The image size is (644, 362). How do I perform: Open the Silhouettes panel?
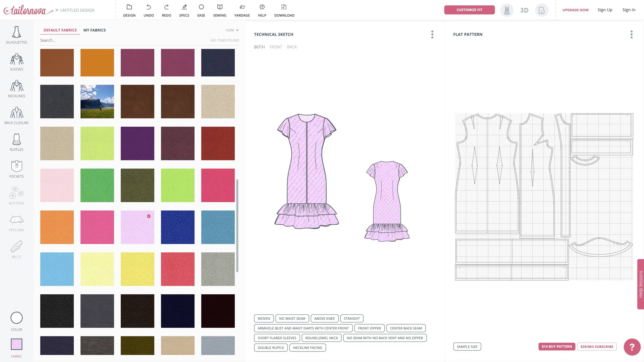pyautogui.click(x=16, y=35)
